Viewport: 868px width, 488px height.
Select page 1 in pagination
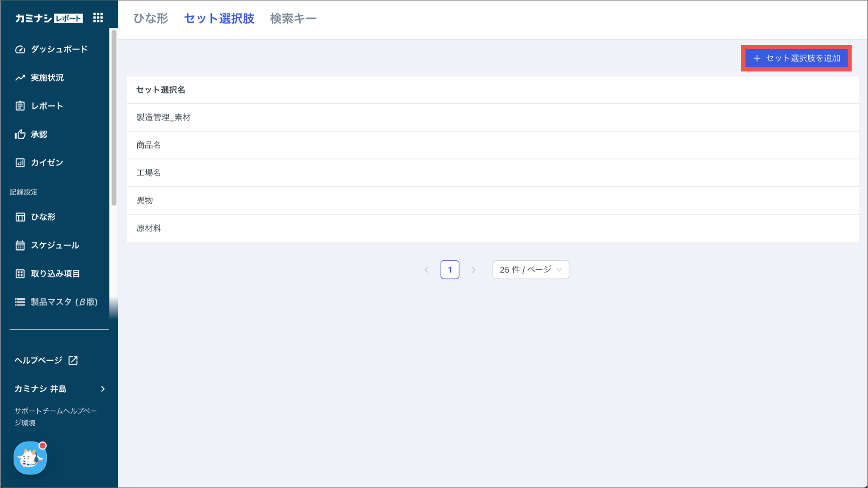click(450, 270)
